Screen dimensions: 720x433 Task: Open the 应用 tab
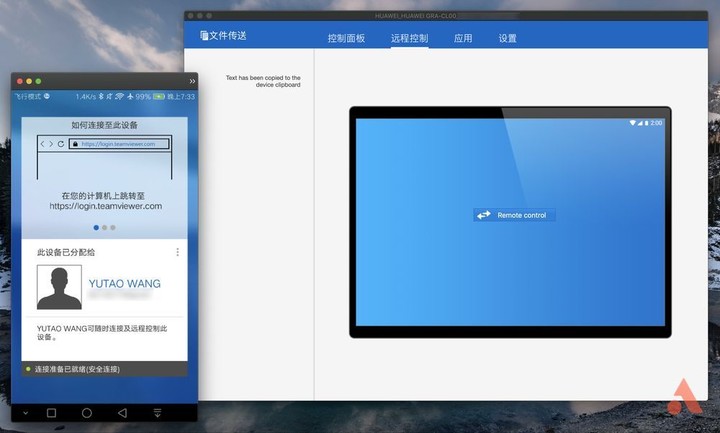tap(463, 39)
